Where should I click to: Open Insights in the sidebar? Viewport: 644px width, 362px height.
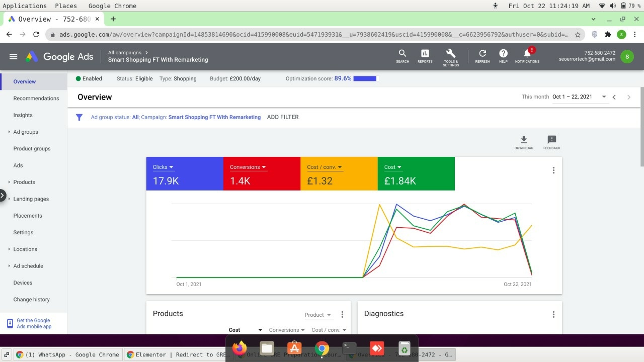click(x=23, y=115)
